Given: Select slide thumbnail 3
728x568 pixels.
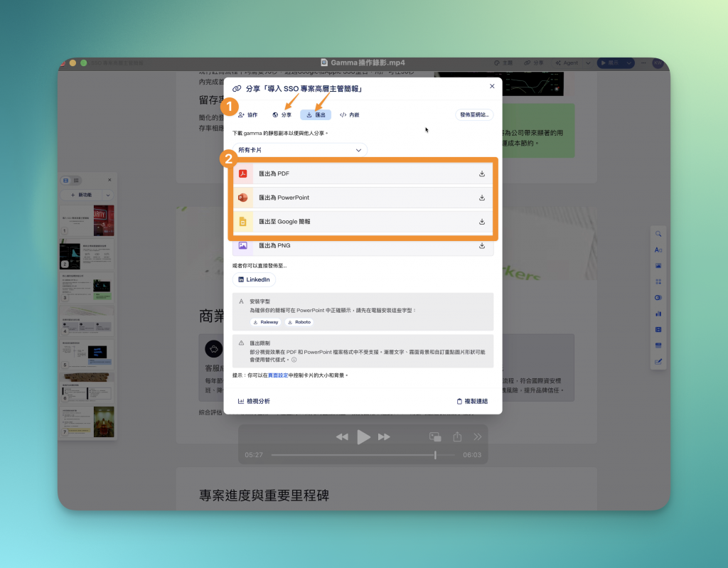Looking at the screenshot, I should 87,288.
